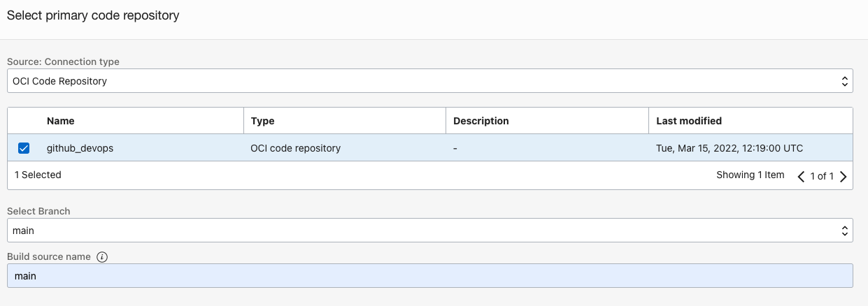This screenshot has height=306, width=868.
Task: Click the Description column header
Action: (481, 121)
